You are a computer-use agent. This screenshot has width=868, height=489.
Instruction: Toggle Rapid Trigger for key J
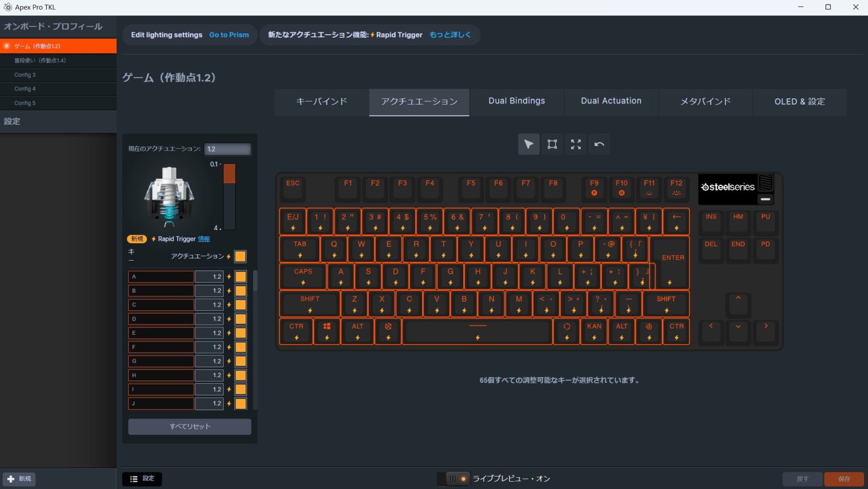[x=241, y=404]
